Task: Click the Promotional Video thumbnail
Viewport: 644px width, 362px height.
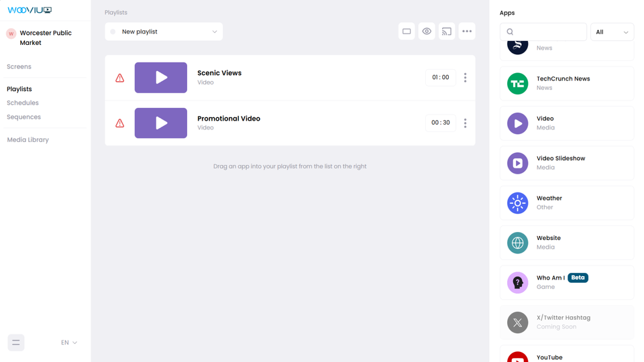Action: pyautogui.click(x=160, y=123)
